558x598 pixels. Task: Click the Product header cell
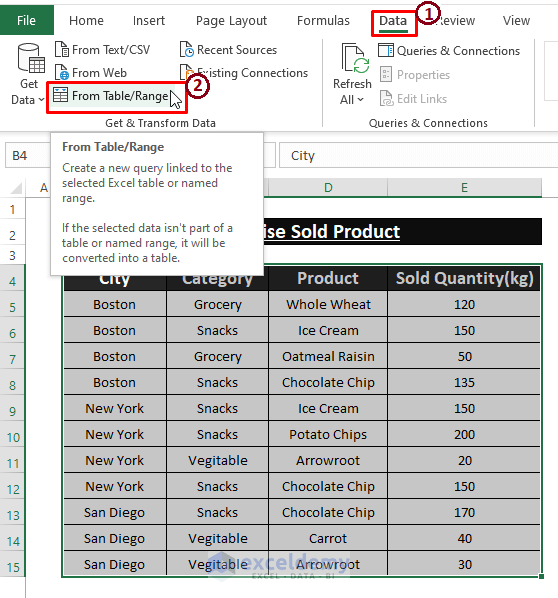(x=328, y=278)
